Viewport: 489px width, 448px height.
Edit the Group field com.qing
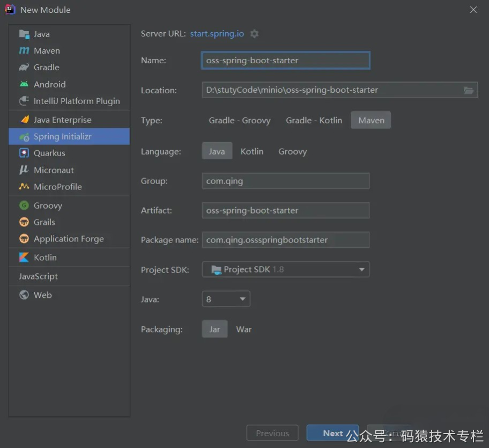(286, 181)
